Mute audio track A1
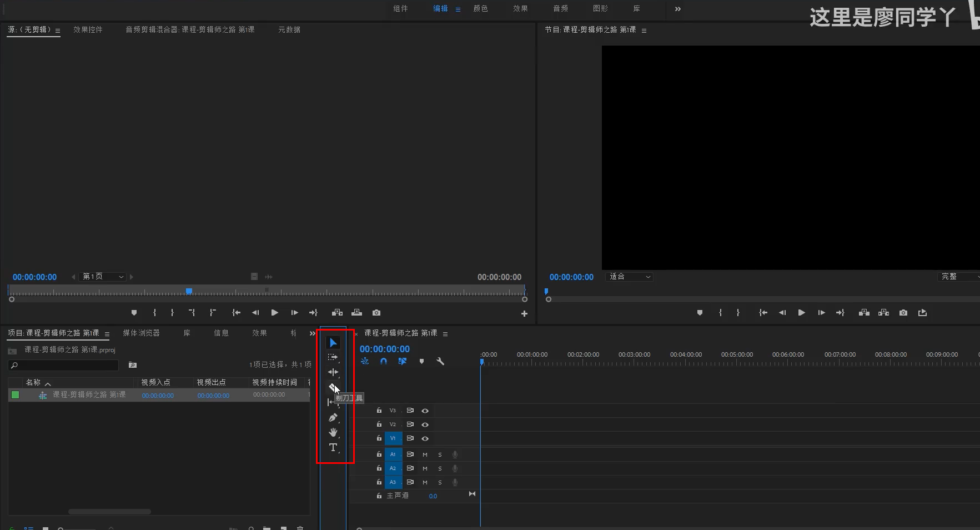This screenshot has height=530, width=980. [x=425, y=454]
